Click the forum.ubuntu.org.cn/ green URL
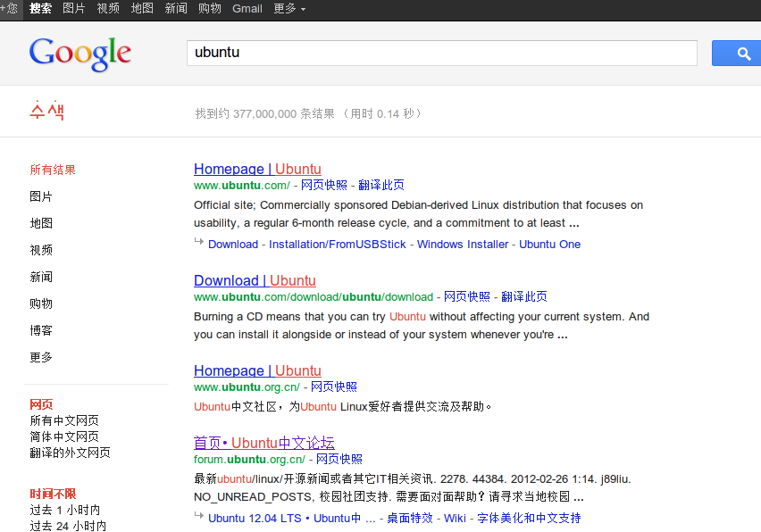The height and width of the screenshot is (532, 761). click(x=249, y=460)
